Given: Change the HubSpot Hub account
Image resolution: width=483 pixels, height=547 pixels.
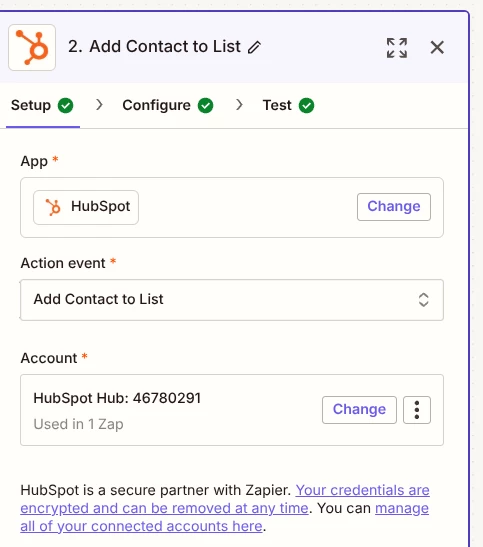Looking at the screenshot, I should coord(359,410).
